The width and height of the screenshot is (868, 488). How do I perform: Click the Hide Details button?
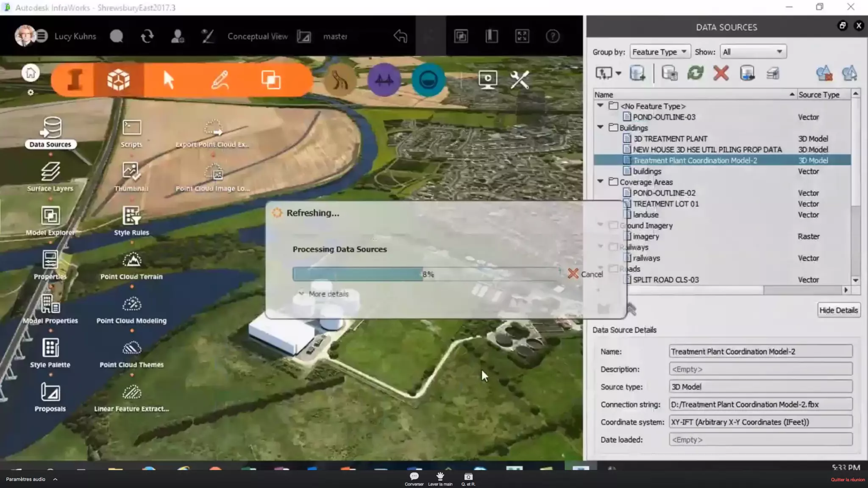pyautogui.click(x=838, y=310)
